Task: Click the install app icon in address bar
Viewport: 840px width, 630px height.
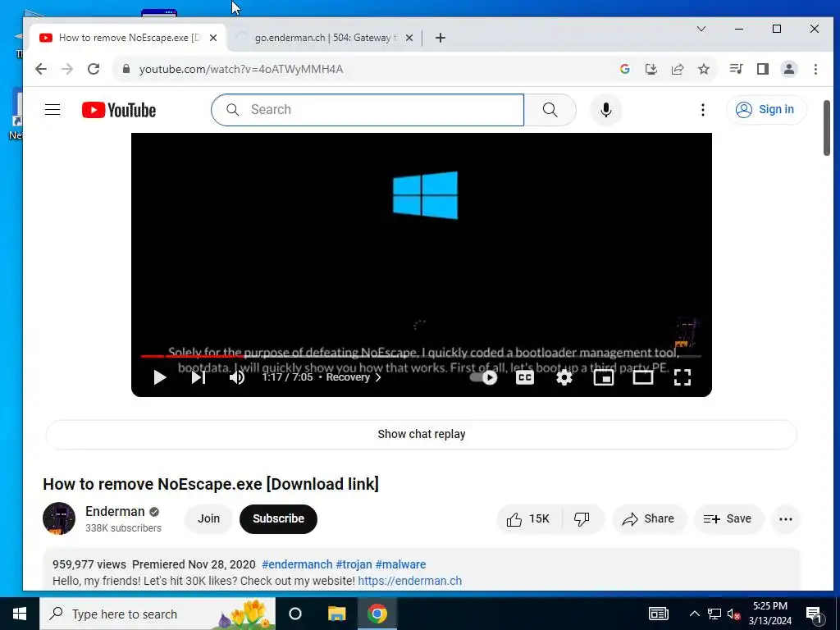Action: pos(651,69)
